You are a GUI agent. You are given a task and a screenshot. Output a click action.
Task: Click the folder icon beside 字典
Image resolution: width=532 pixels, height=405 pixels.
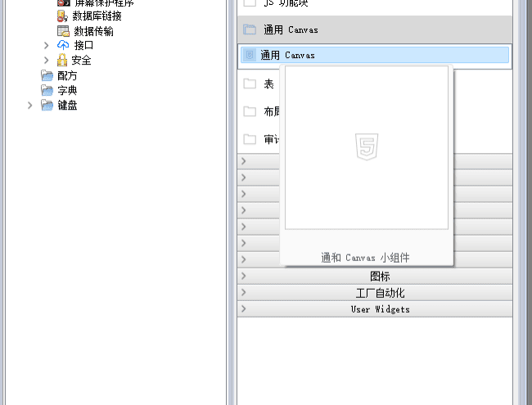tap(47, 90)
